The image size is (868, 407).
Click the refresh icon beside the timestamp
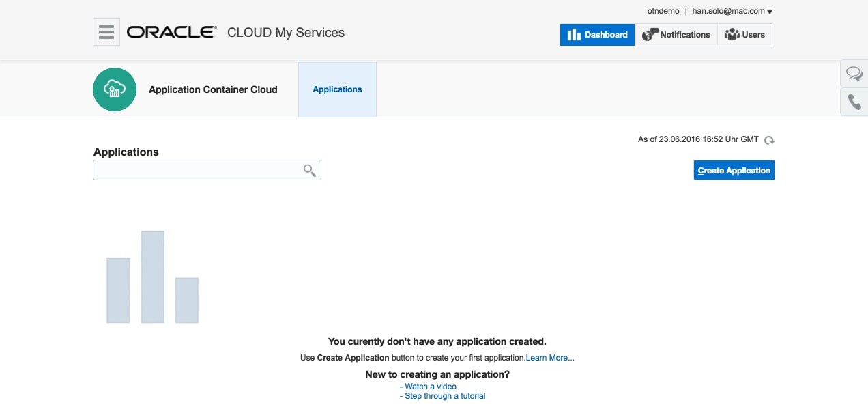[769, 140]
